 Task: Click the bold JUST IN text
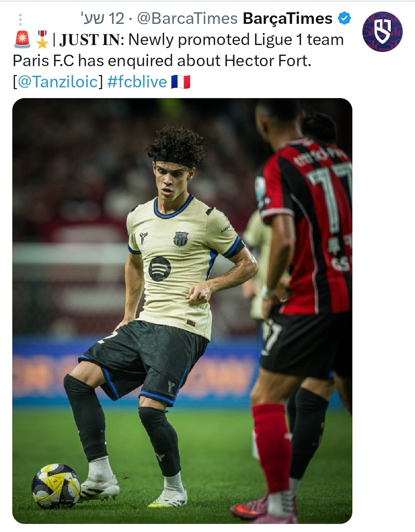click(x=92, y=40)
